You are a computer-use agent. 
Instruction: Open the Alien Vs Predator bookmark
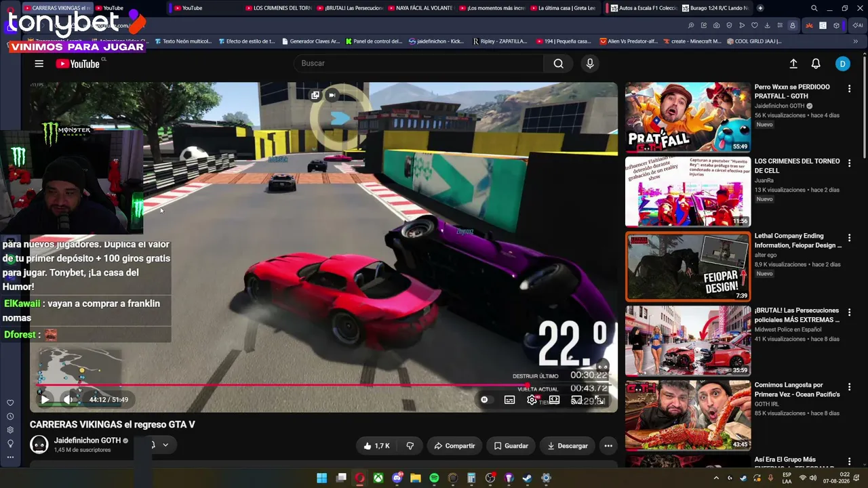(630, 41)
